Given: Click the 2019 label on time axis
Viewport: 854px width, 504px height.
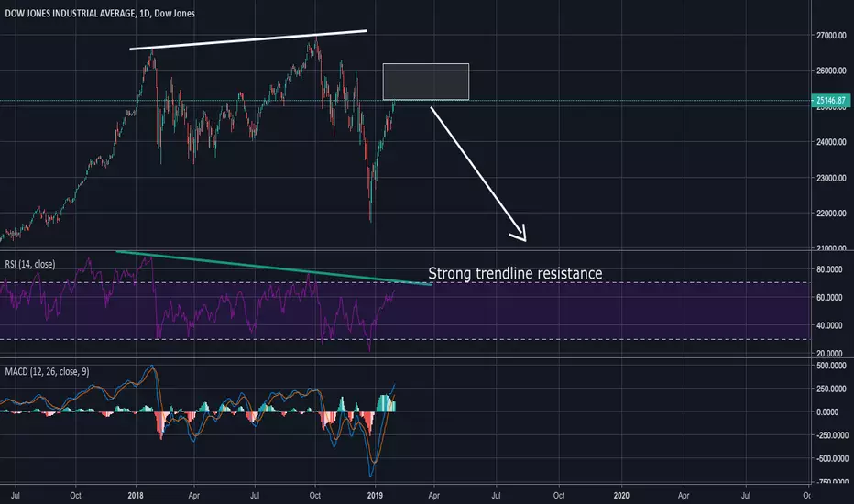Looking at the screenshot, I should (375, 495).
